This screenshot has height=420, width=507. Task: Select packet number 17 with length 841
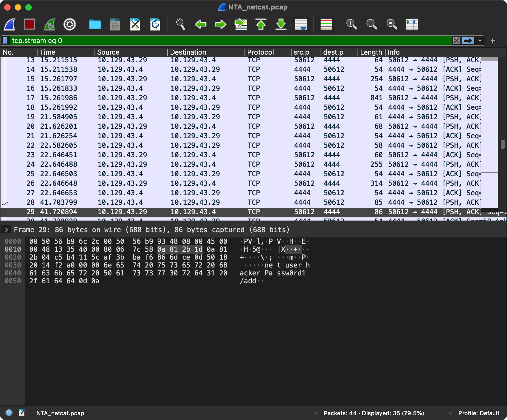point(240,98)
